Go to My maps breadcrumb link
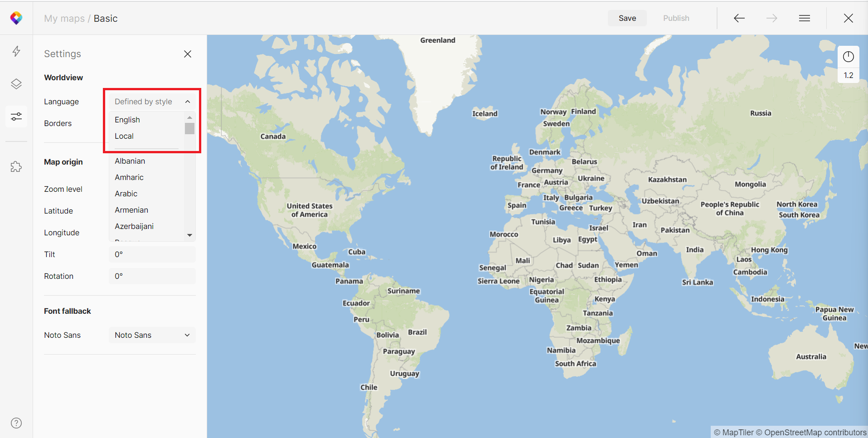This screenshot has height=438, width=868. coord(64,19)
